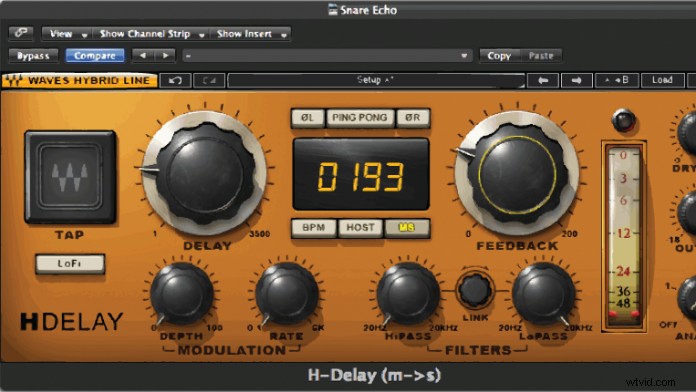Select previous setting with small left triangle
The image size is (696, 392).
coord(143,55)
